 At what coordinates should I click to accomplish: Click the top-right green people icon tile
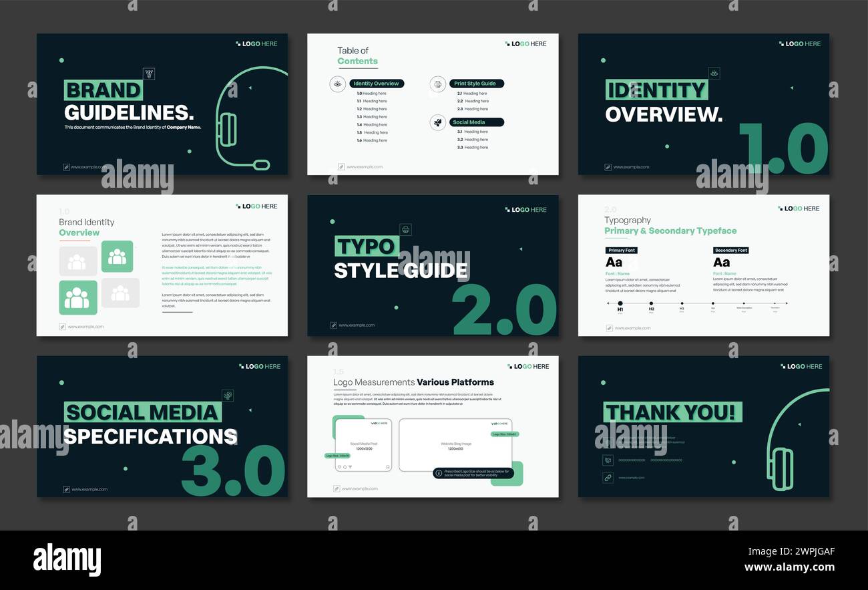click(117, 257)
